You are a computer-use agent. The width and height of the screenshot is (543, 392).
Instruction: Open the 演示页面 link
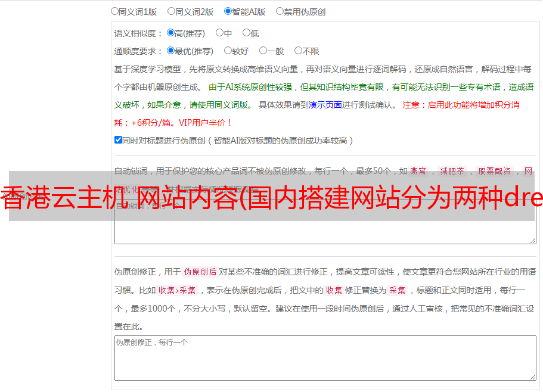(325, 105)
